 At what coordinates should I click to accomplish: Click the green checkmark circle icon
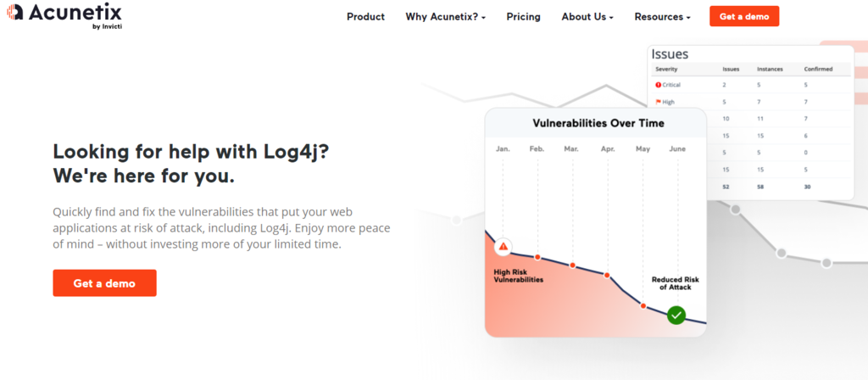point(676,316)
